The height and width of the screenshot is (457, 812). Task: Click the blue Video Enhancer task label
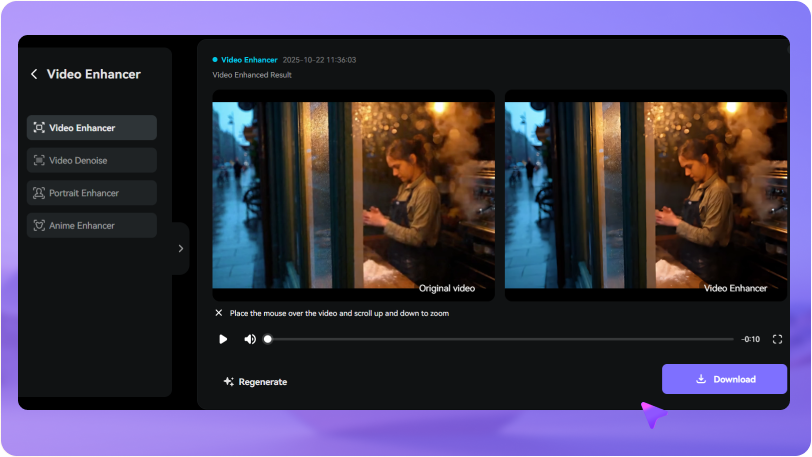coord(249,60)
